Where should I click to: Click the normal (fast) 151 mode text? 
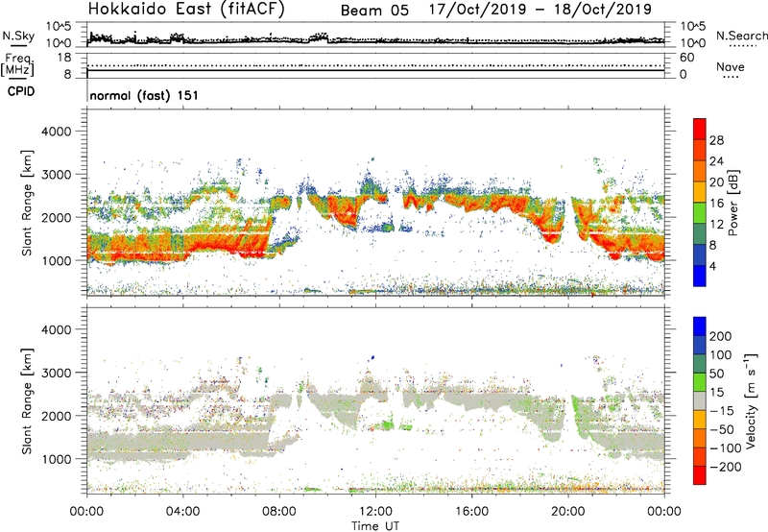[144, 95]
